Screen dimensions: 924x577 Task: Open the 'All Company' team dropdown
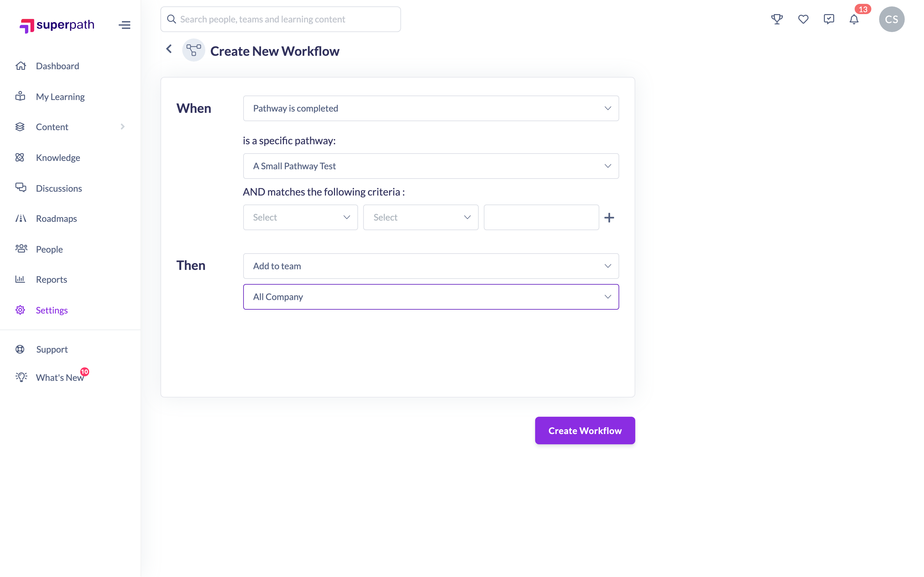431,297
